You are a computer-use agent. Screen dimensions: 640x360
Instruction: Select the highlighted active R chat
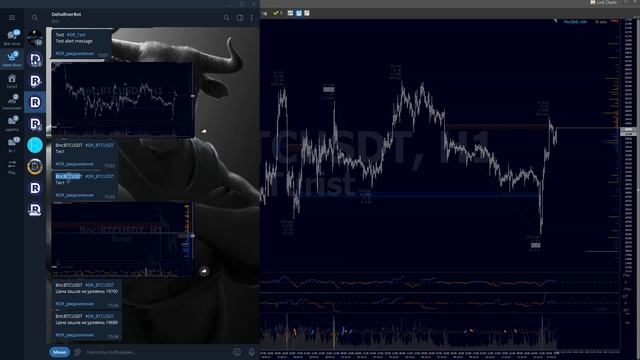pos(35,102)
